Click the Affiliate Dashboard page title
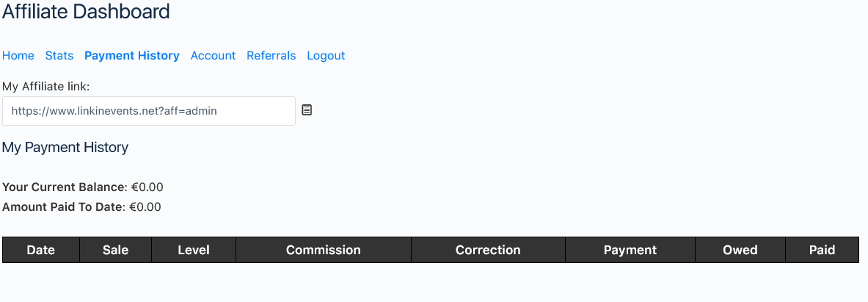Viewport: 868px width, 302px height. point(86,11)
